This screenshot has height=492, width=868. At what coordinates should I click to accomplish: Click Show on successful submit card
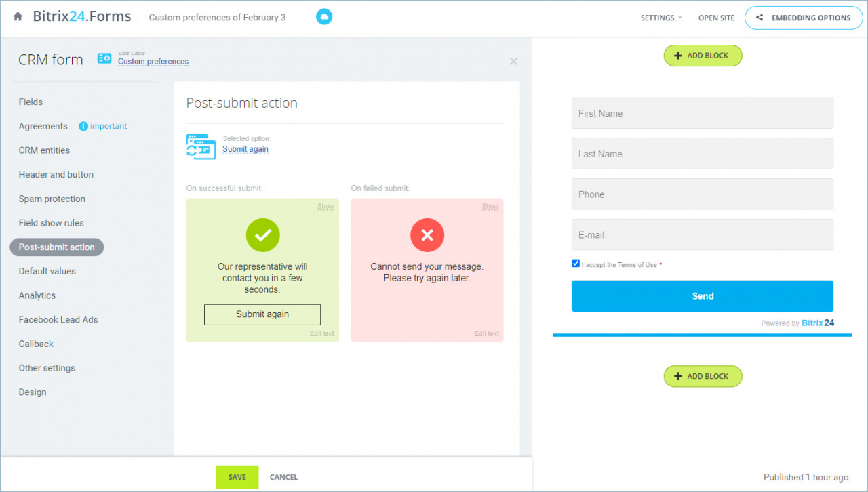(325, 207)
